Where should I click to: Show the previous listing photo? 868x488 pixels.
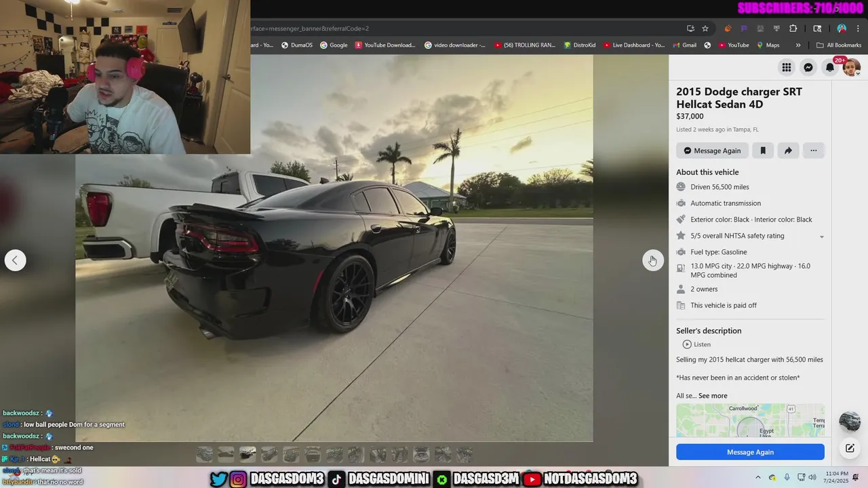(15, 260)
